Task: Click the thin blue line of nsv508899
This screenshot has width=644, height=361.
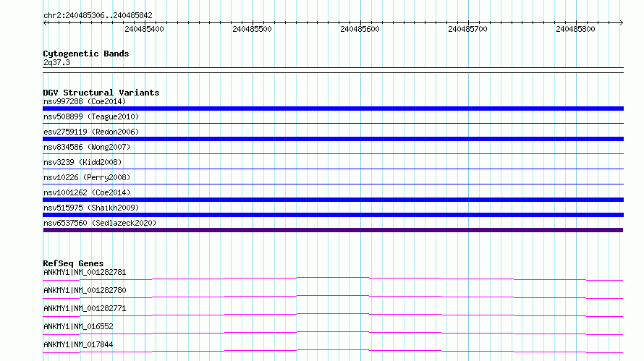Action: point(333,123)
